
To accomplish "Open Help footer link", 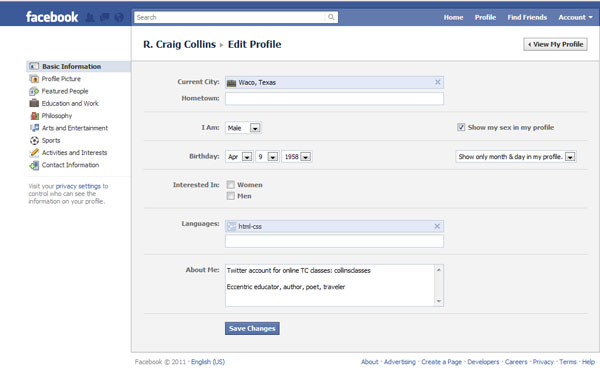I will click(x=588, y=362).
